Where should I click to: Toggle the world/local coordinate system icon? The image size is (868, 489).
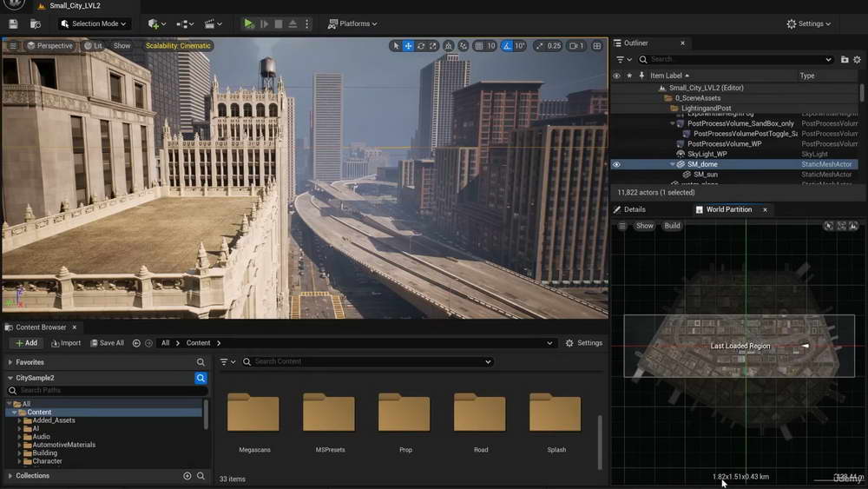(x=449, y=46)
